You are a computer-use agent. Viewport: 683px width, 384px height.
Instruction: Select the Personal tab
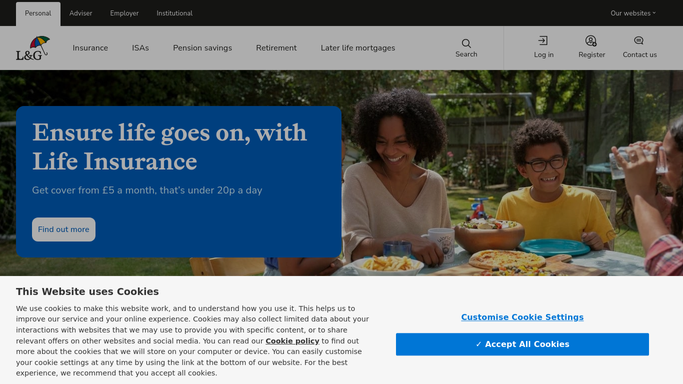(38, 13)
